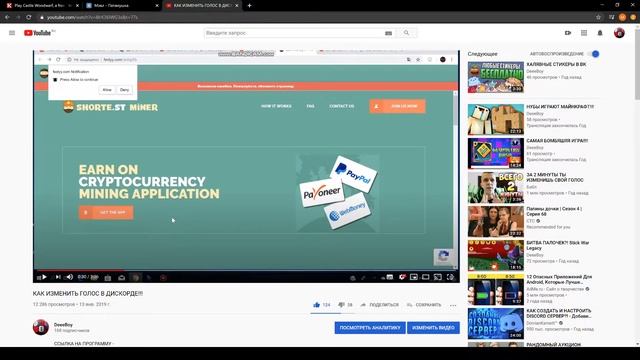Play the video with the play button
This screenshot has height=360, width=640.
(44, 277)
